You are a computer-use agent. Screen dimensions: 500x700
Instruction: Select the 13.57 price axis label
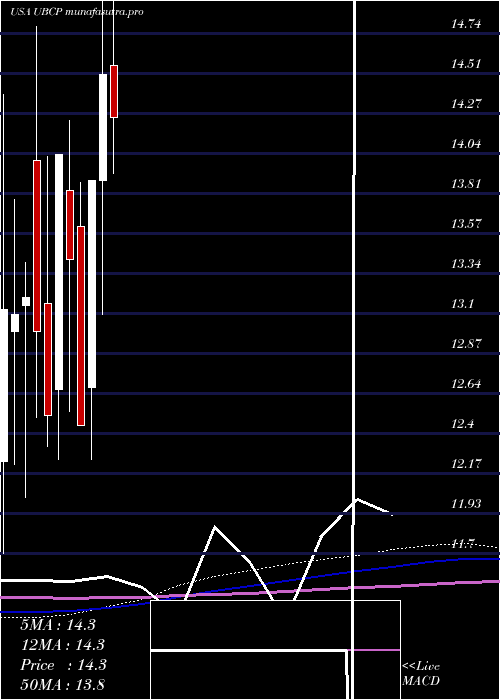coord(466,224)
